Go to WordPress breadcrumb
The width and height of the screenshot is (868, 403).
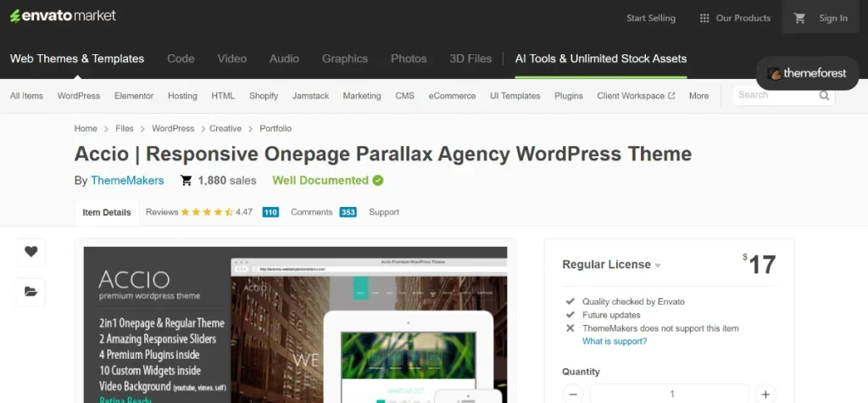click(x=173, y=128)
